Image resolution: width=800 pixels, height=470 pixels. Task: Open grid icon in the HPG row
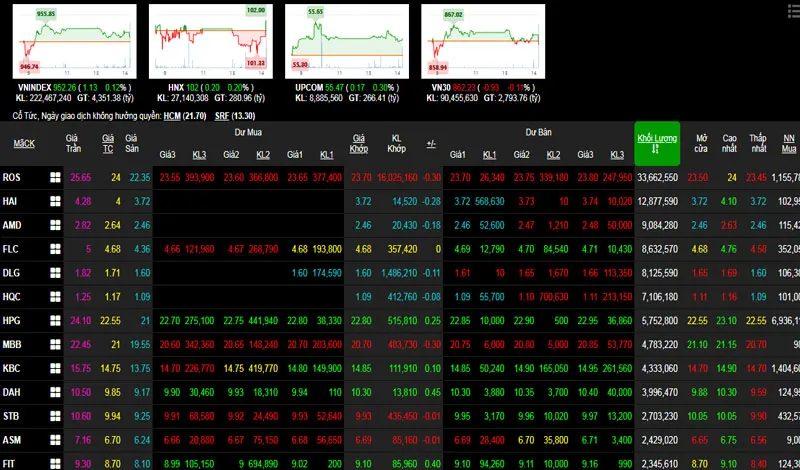[55, 320]
